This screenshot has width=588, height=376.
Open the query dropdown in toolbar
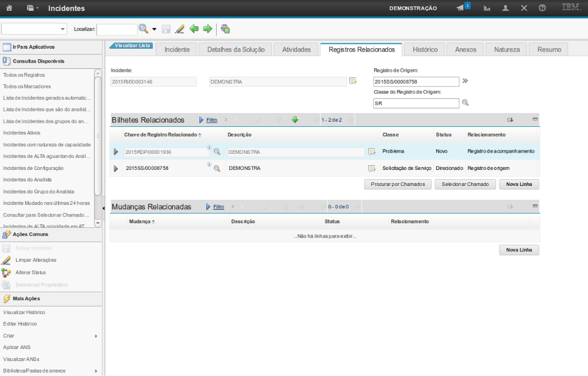[63, 29]
